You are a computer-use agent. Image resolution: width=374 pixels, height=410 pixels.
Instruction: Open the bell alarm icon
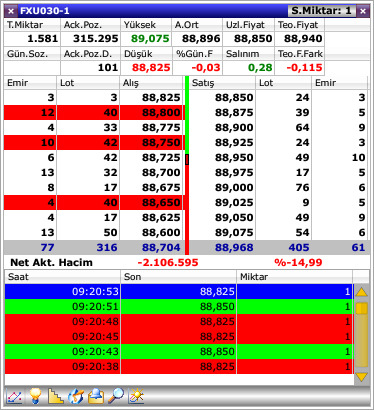(x=96, y=396)
